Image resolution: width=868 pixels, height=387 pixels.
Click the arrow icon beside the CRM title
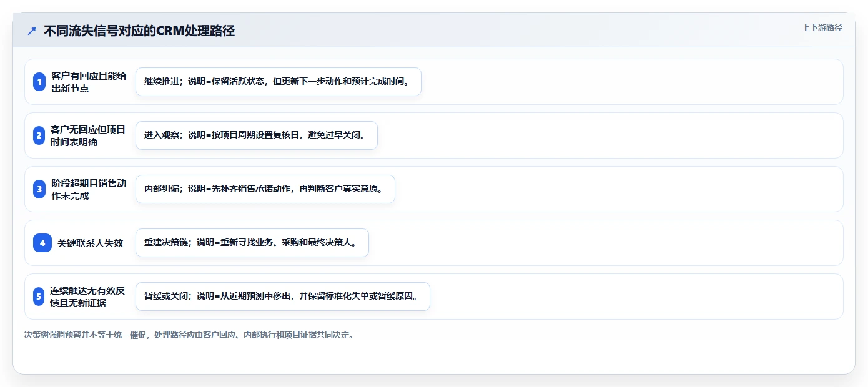pyautogui.click(x=32, y=31)
